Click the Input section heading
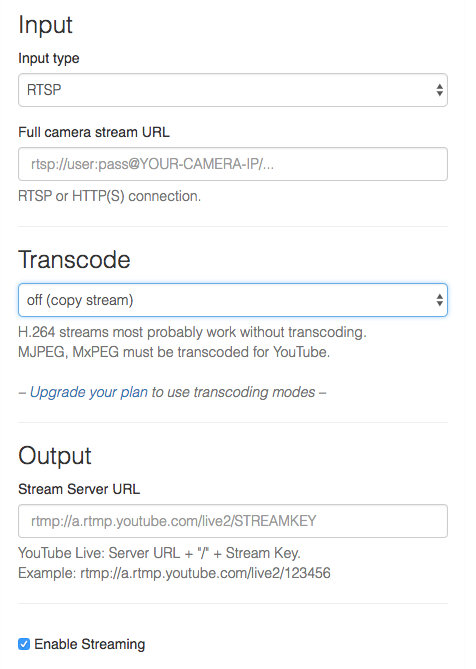476x669 pixels. point(45,25)
